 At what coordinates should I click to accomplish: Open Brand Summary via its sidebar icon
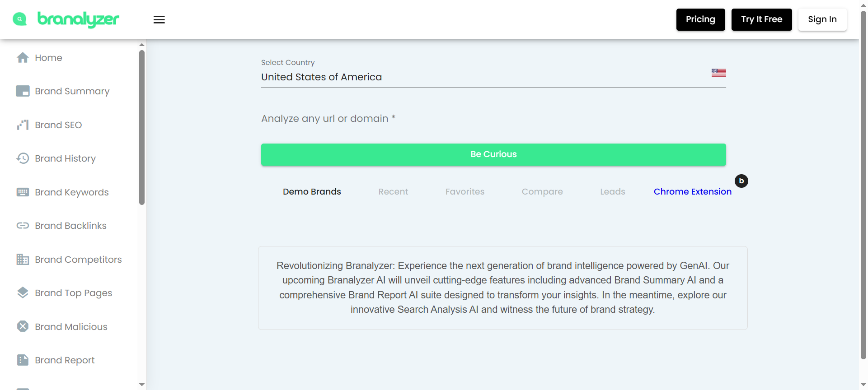(23, 91)
